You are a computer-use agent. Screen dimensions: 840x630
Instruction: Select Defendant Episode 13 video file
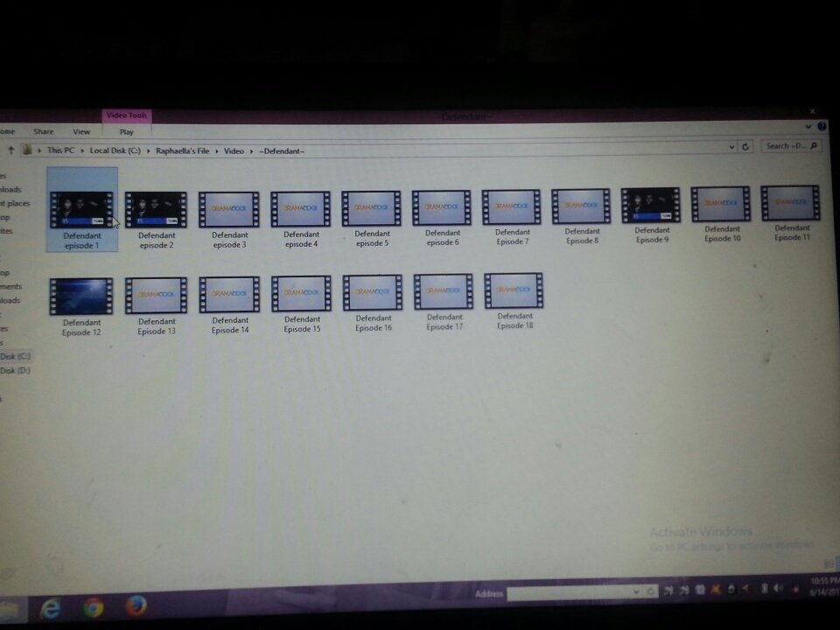click(x=156, y=306)
